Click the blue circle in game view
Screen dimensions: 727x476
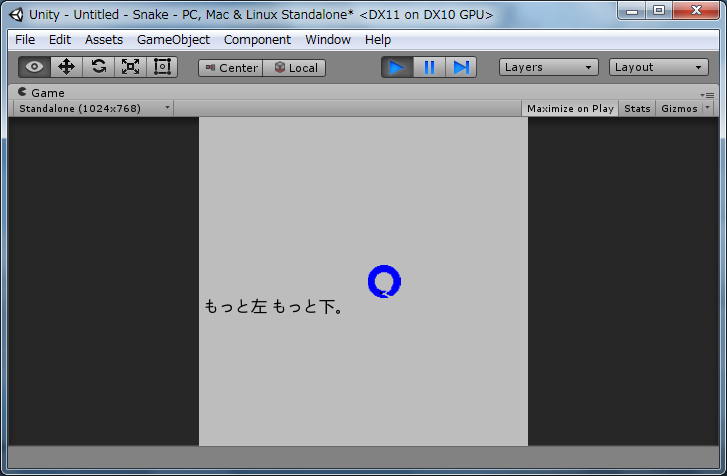(384, 281)
